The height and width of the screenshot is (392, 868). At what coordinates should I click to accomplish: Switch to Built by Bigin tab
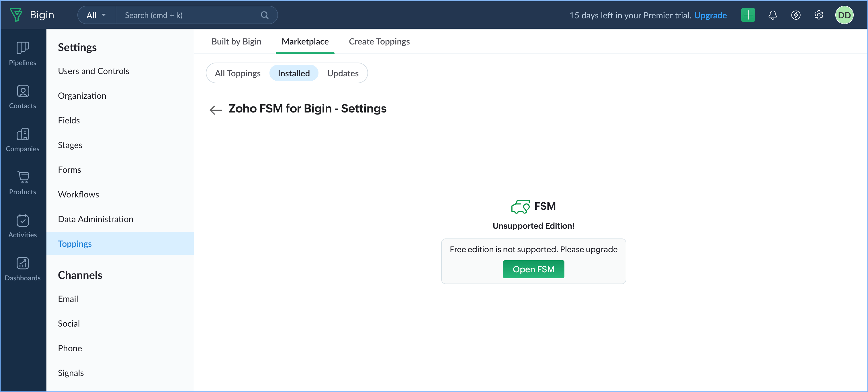pos(236,42)
